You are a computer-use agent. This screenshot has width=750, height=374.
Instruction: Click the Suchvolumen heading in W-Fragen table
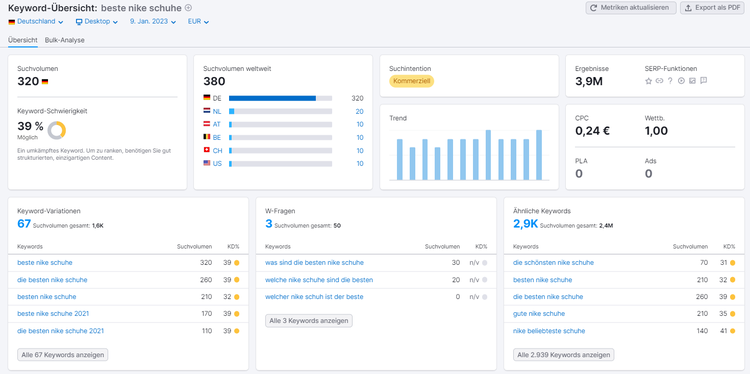442,247
